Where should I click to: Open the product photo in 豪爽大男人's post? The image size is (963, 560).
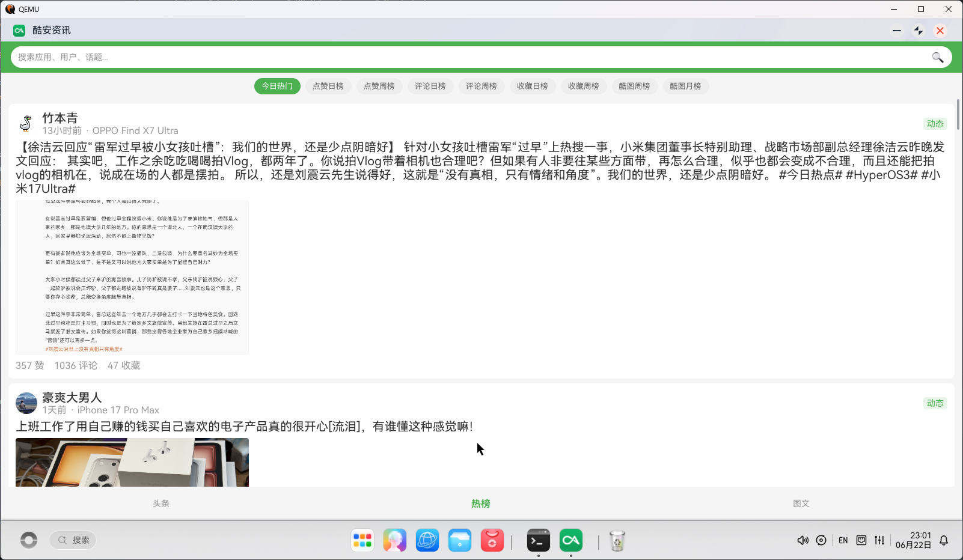coord(132,462)
